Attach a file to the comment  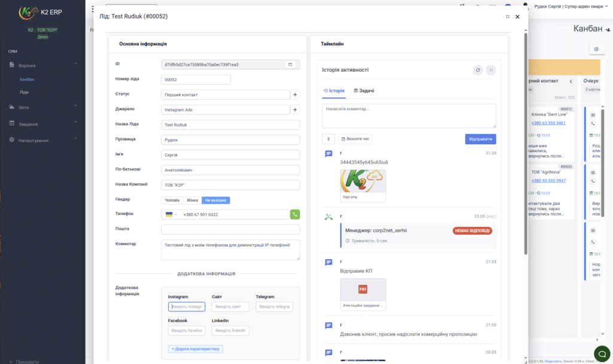329,139
